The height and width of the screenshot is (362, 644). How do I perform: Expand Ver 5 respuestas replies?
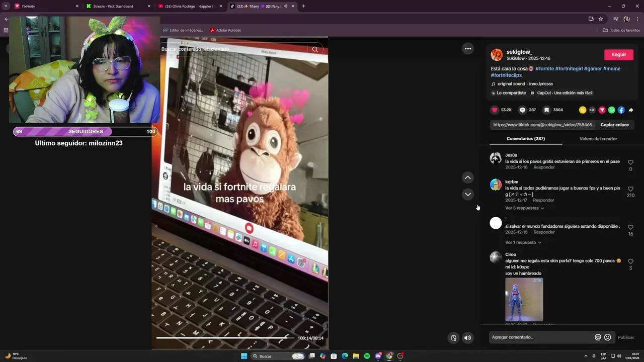[x=525, y=208]
